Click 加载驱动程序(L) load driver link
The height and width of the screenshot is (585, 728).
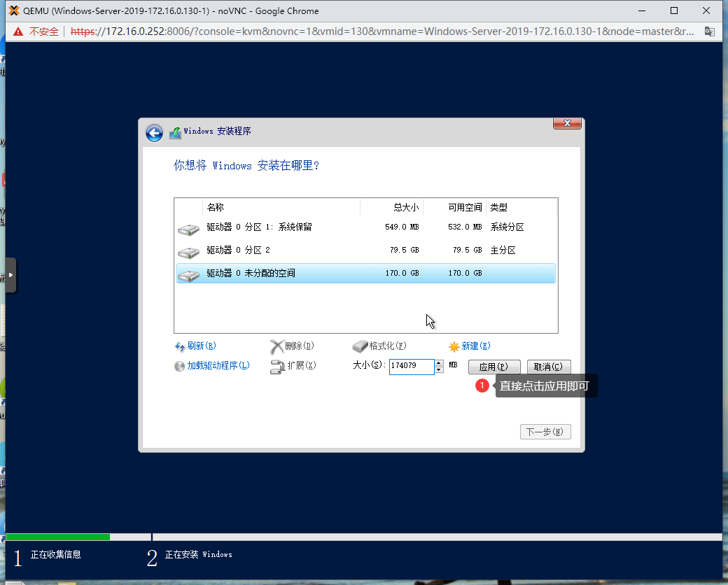point(218,365)
